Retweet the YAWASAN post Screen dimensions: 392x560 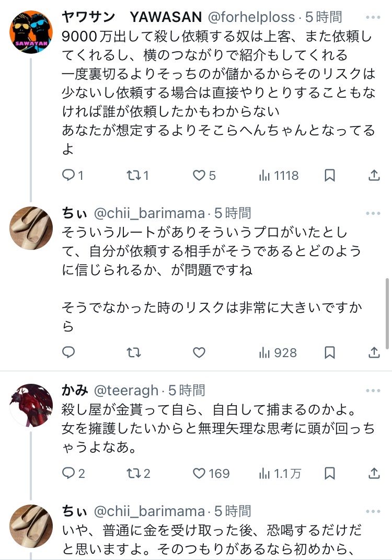point(134,176)
